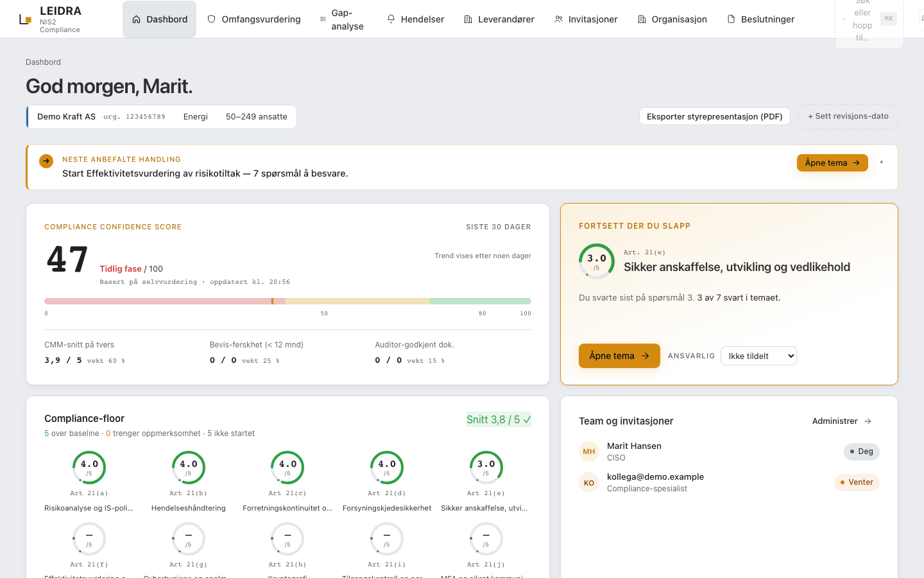Click the orange arrow circle icon in recommendation banner
Screen dimensions: 924x578
point(46,161)
